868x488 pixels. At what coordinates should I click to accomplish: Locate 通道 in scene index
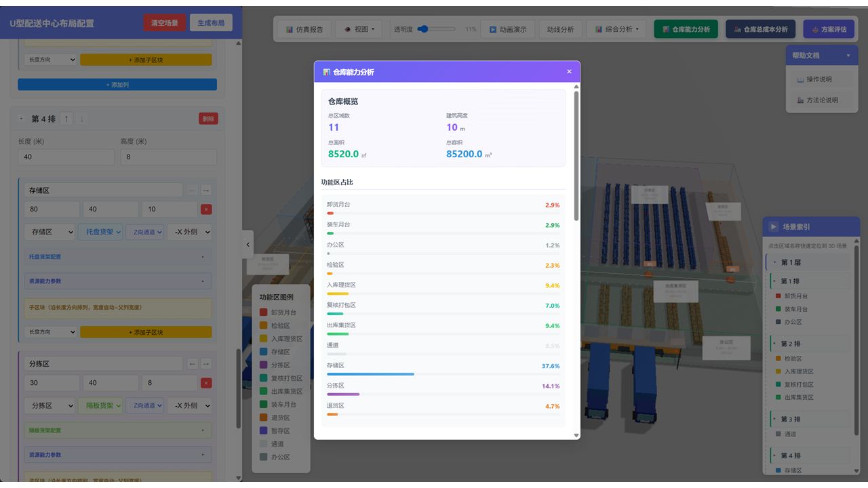point(789,434)
